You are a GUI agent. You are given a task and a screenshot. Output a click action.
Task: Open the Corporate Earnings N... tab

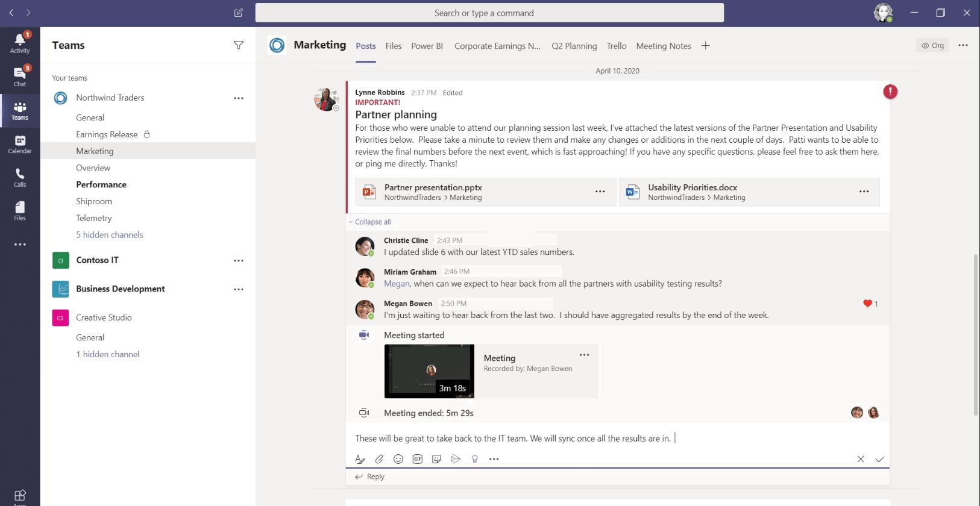tap(497, 46)
